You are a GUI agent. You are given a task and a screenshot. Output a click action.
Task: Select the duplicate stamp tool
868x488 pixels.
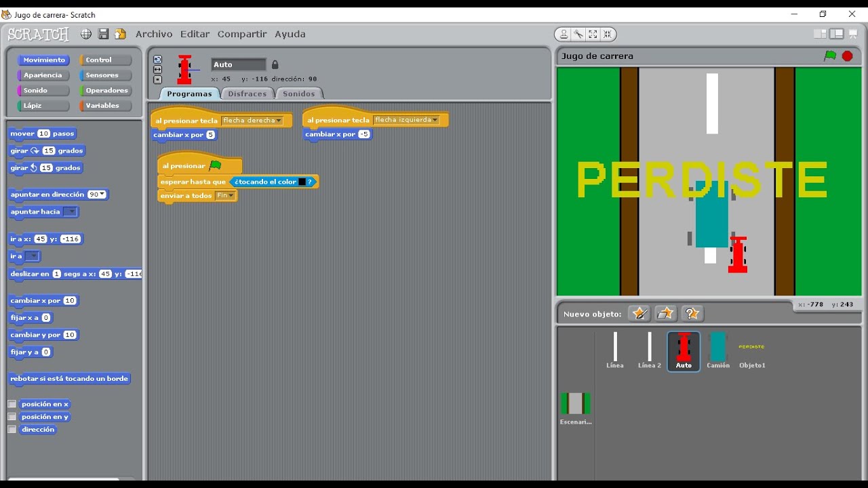coord(564,34)
